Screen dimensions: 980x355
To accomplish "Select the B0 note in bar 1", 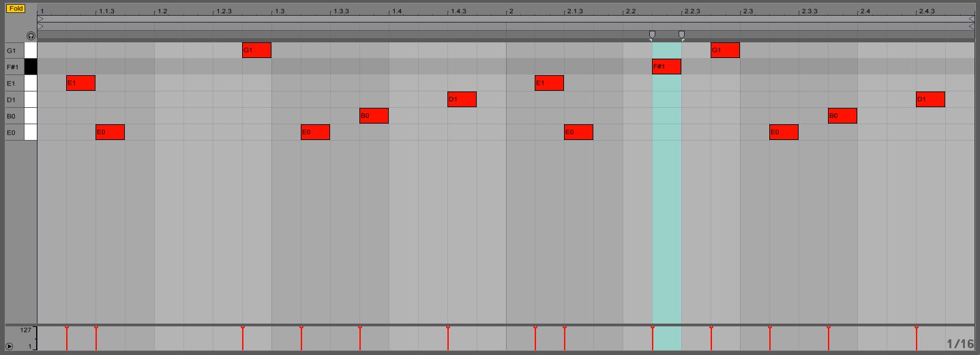I will (374, 116).
